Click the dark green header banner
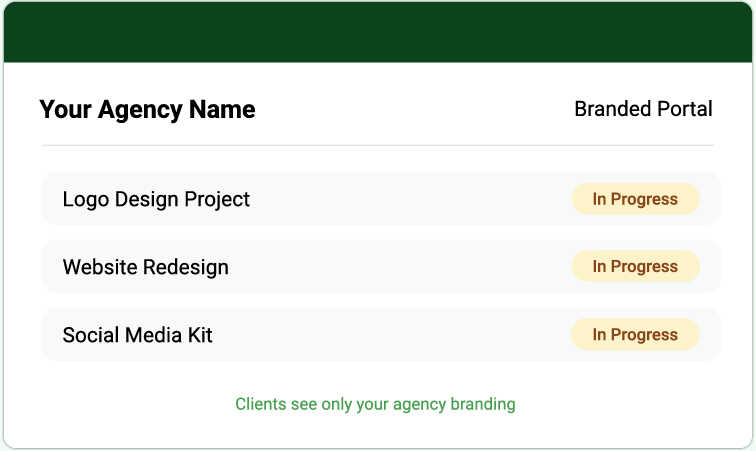The height and width of the screenshot is (451, 756). 378,32
